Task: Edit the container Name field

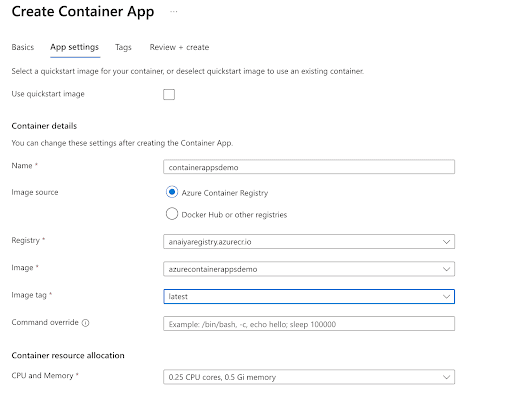Action: pos(309,167)
